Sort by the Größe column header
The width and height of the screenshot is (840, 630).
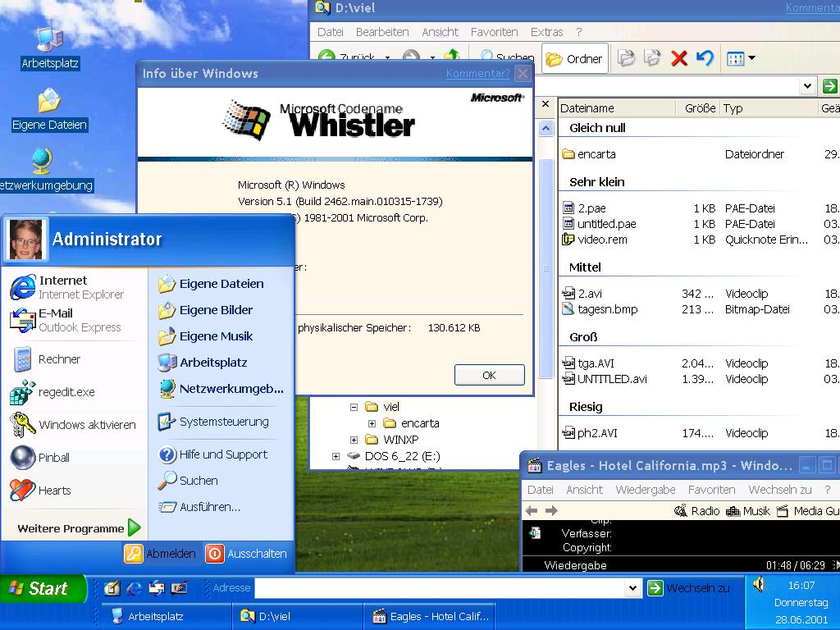697,108
